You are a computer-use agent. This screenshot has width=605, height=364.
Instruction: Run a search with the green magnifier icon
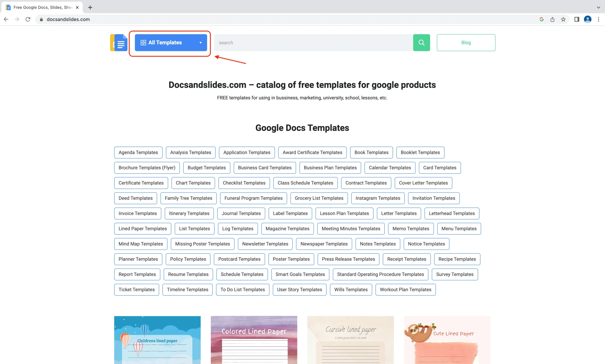coord(421,42)
